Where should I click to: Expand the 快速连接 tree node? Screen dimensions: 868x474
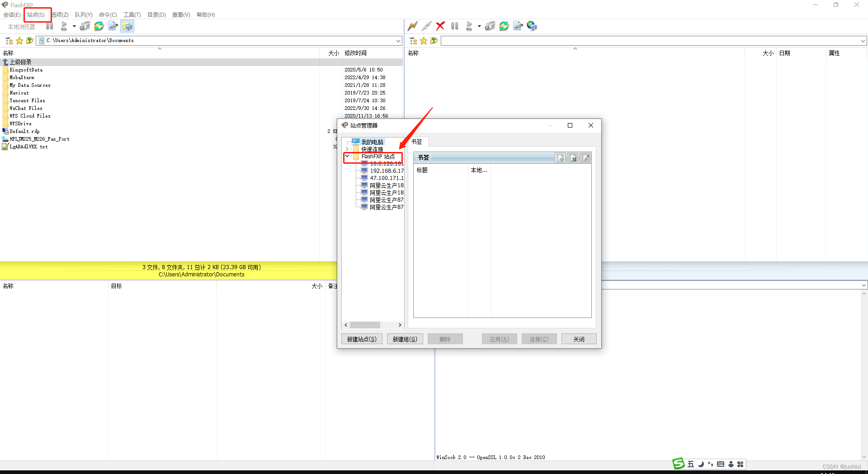point(347,149)
